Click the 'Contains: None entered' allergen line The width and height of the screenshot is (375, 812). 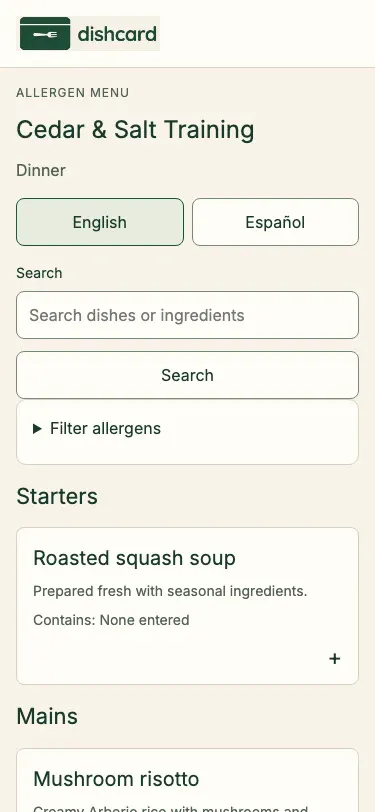click(111, 620)
